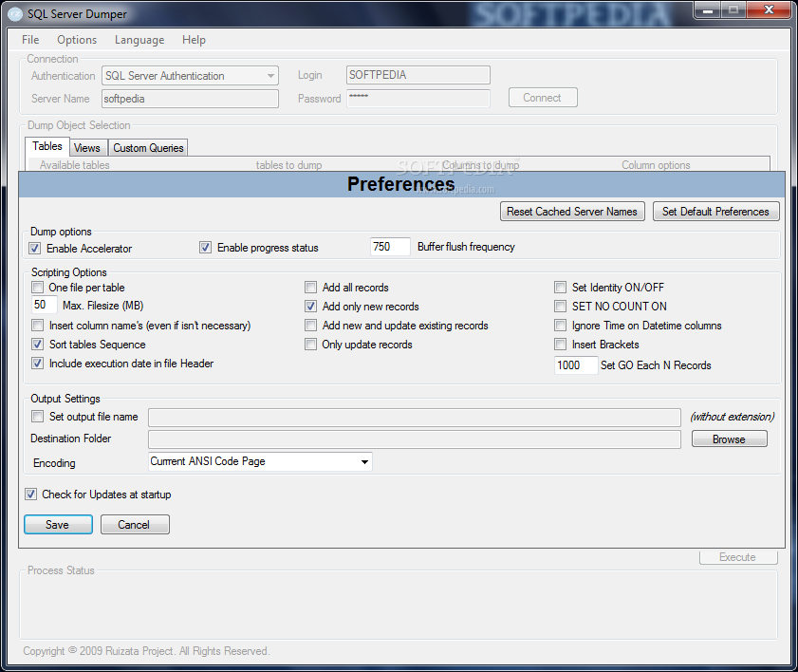Enable Add new and update existing records
The image size is (798, 672).
click(310, 326)
